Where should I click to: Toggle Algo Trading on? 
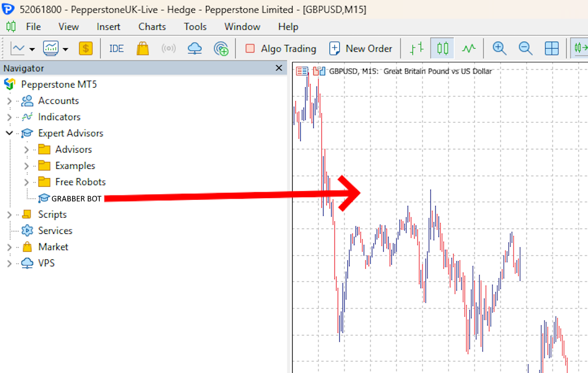click(281, 49)
